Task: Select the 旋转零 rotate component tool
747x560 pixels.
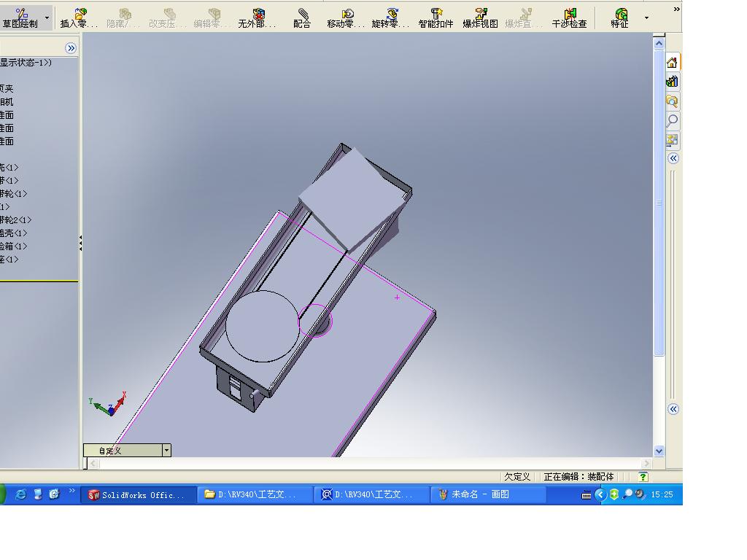Action: (x=391, y=18)
